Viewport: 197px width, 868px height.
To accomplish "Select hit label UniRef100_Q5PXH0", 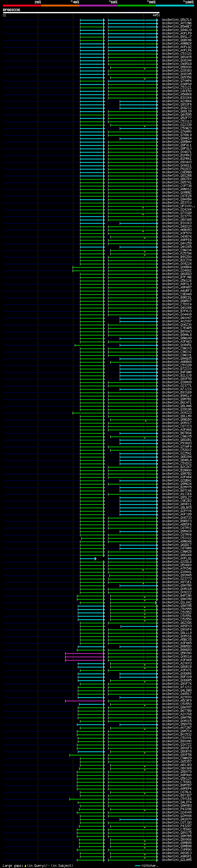I will coord(176,653).
